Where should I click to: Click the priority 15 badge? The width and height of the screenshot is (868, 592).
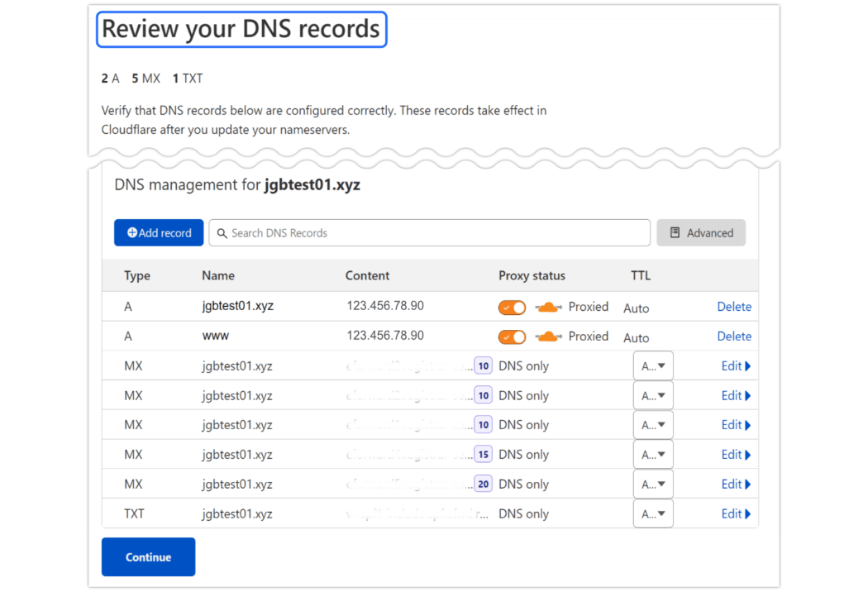click(484, 455)
